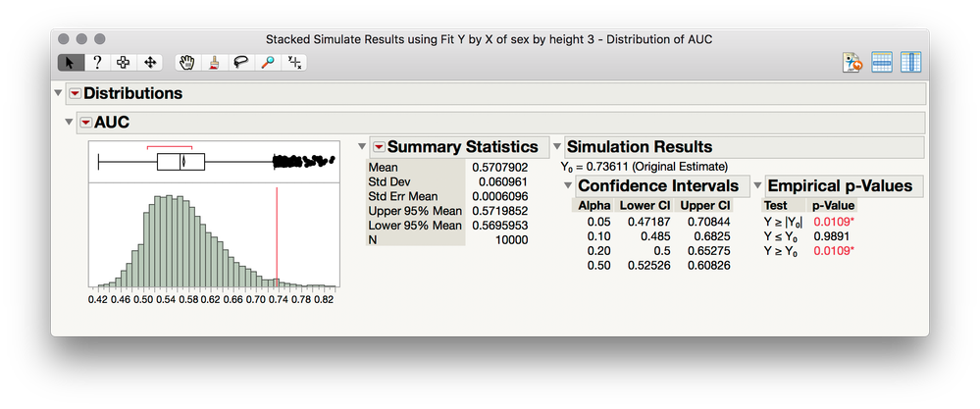The width and height of the screenshot is (980, 409).
Task: Click the blue vertical columns layout icon
Action: (910, 63)
